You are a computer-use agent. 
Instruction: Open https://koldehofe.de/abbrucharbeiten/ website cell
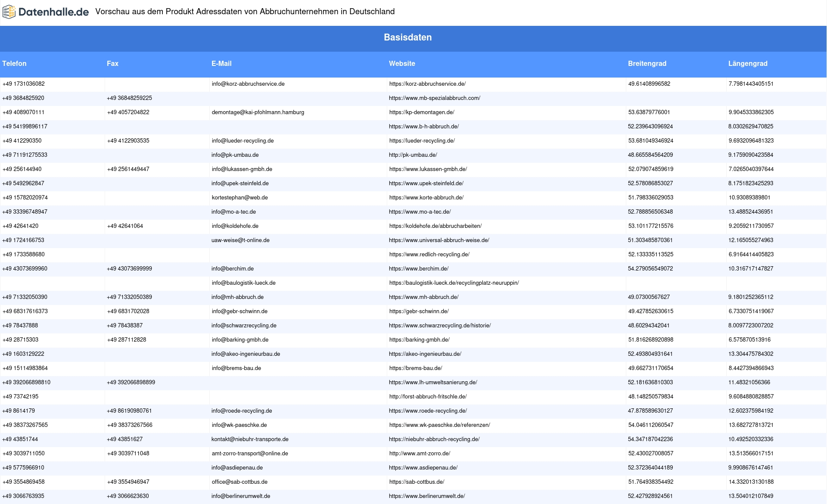(x=435, y=226)
